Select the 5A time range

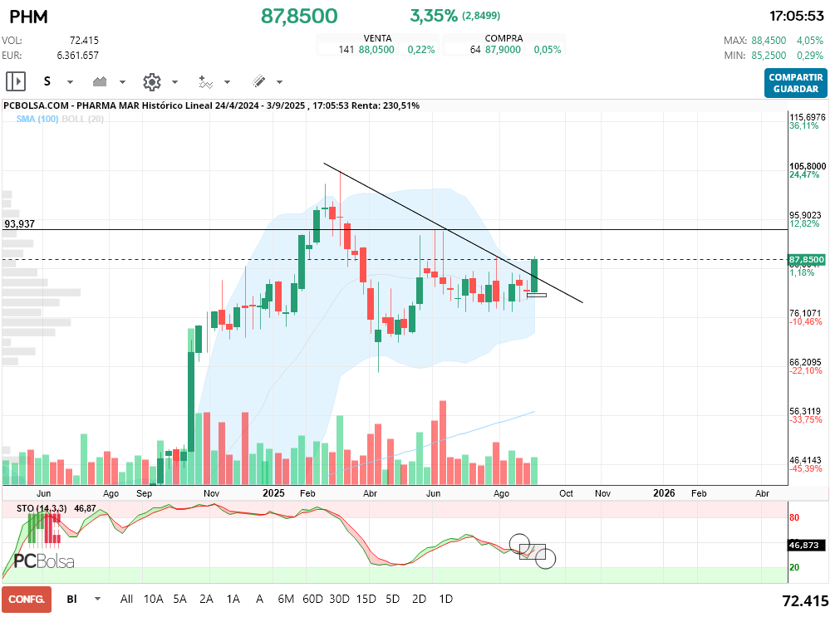tap(180, 600)
